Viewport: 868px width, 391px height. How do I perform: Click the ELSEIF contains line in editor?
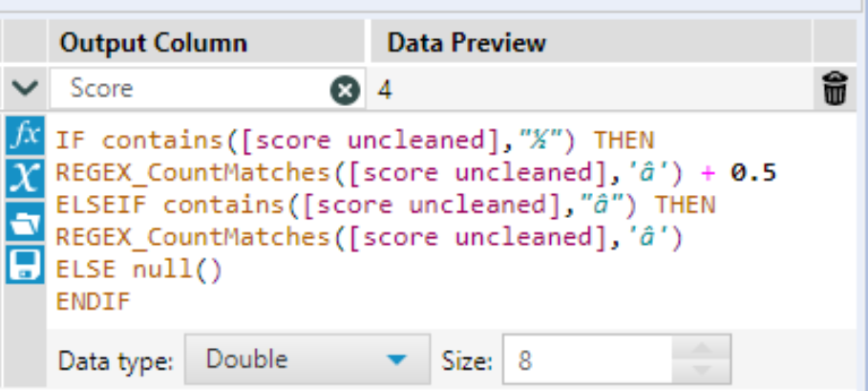(x=386, y=205)
